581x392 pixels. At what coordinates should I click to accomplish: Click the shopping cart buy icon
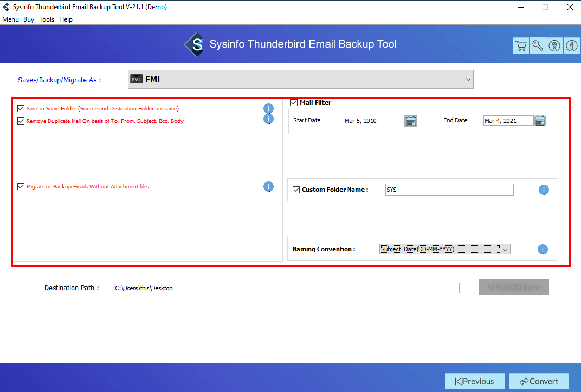521,46
